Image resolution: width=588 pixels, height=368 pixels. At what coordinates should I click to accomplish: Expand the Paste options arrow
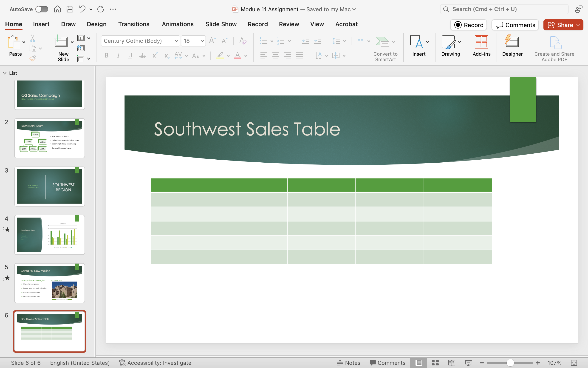click(24, 42)
